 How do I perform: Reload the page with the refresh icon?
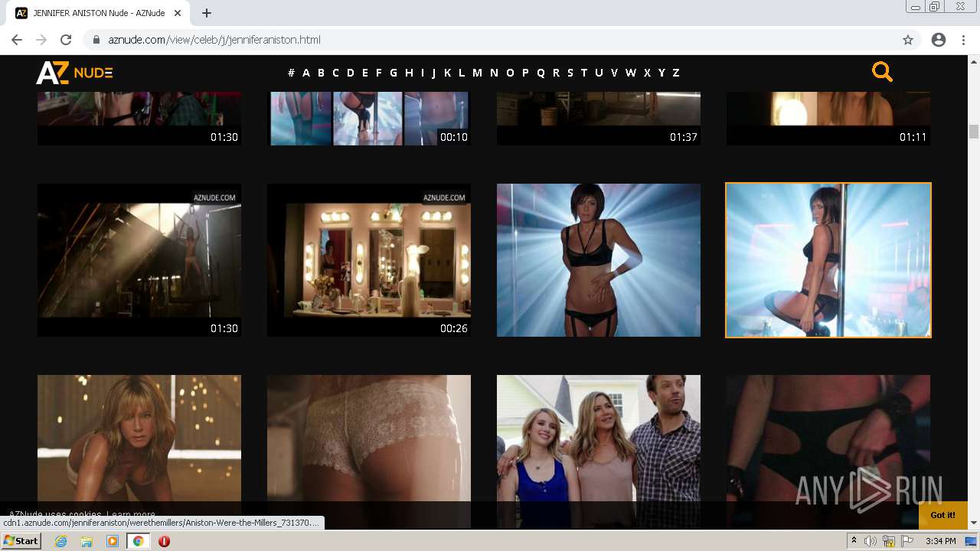click(x=66, y=40)
